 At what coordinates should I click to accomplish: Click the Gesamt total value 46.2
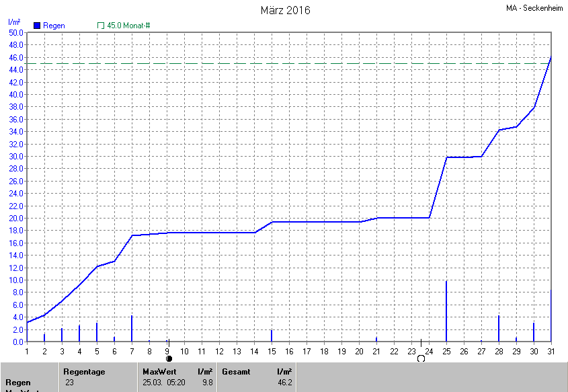[x=284, y=383]
